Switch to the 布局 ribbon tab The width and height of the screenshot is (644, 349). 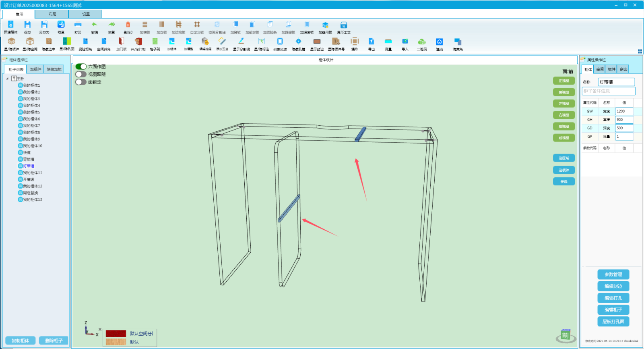click(52, 14)
